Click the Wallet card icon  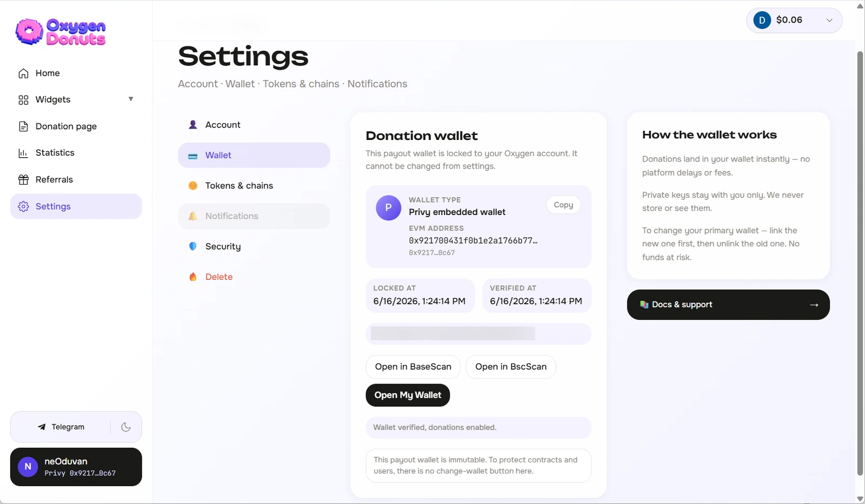click(x=193, y=156)
